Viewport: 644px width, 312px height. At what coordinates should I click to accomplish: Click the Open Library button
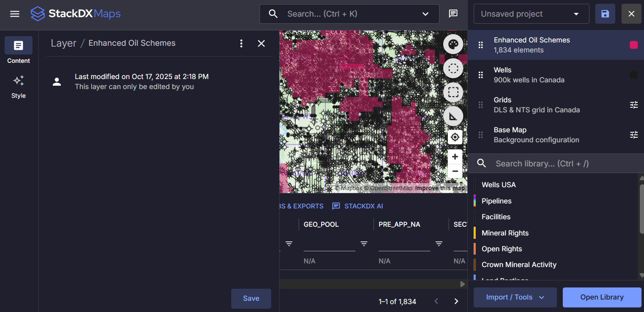(602, 297)
